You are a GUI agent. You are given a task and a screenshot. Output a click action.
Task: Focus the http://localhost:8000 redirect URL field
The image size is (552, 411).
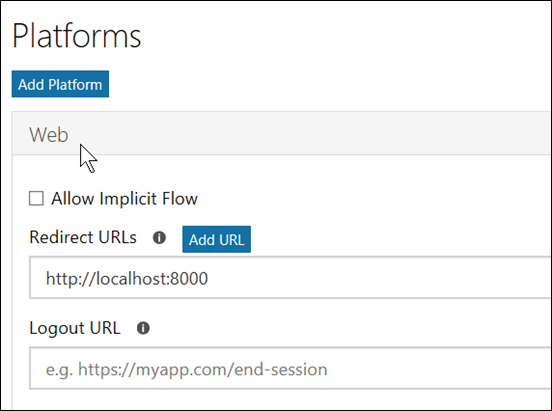290,278
